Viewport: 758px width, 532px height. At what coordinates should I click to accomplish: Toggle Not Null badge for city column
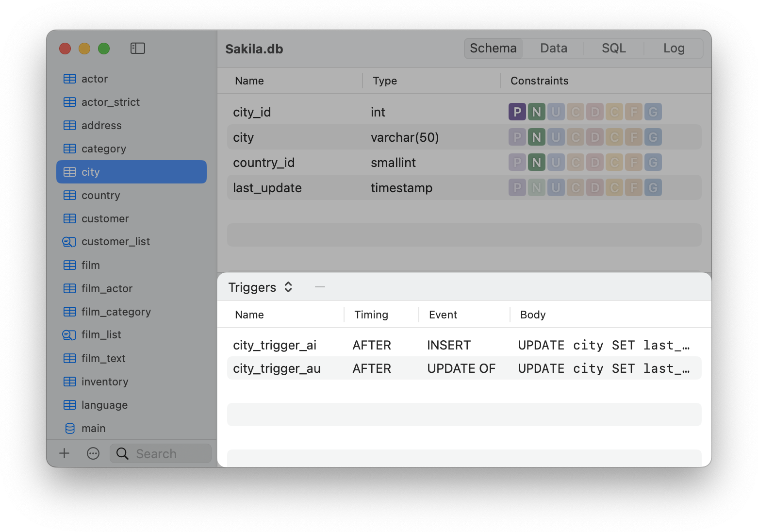[537, 137]
